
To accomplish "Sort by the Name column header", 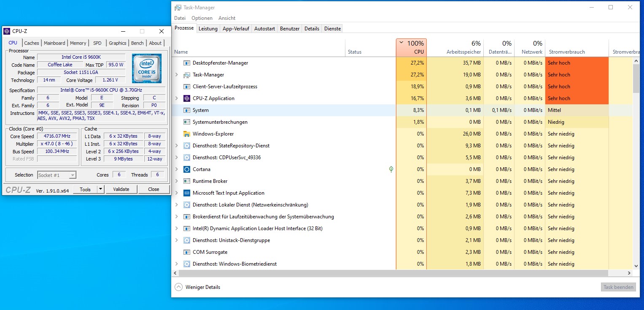I will (259, 48).
